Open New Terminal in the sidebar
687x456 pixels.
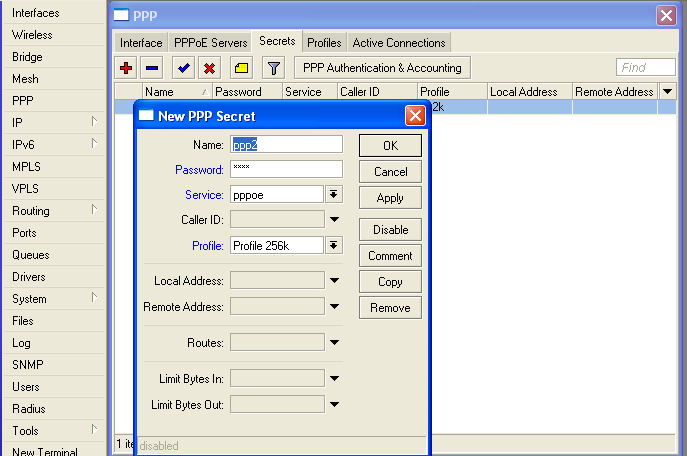tap(53, 450)
